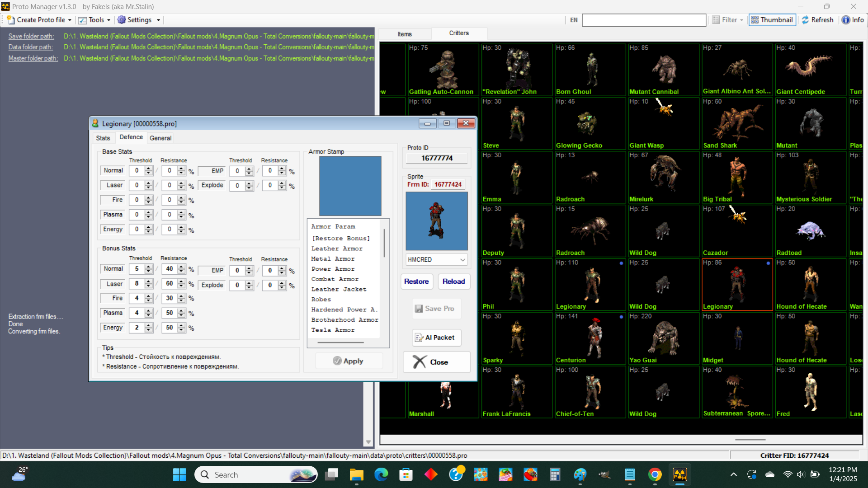This screenshot has height=488, width=868.
Task: Open the Stats tab in Legionary window
Action: pyautogui.click(x=103, y=138)
